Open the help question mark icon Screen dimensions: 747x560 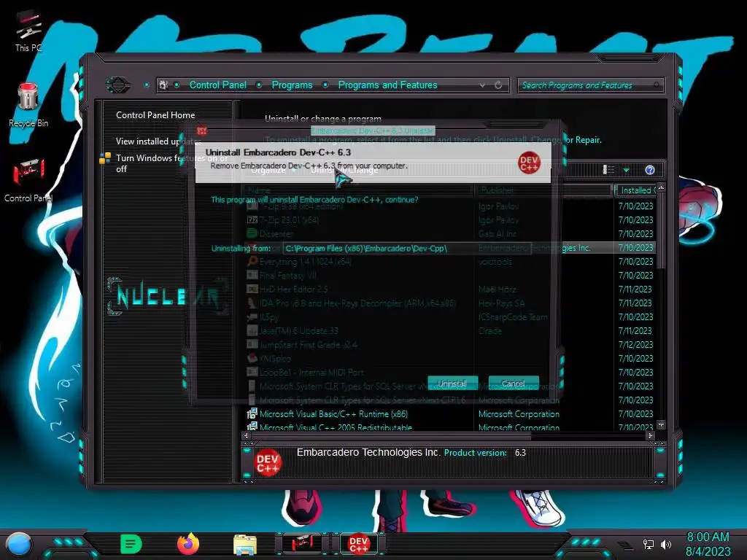click(x=650, y=170)
